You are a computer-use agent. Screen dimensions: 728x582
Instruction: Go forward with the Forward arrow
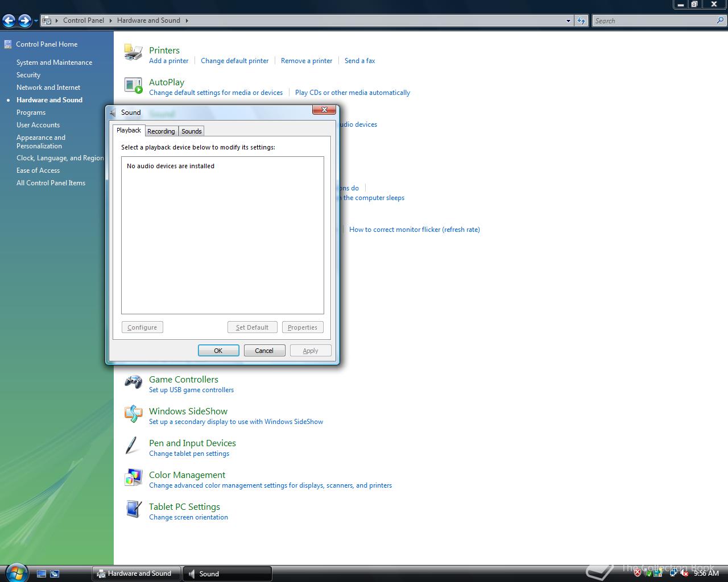24,21
